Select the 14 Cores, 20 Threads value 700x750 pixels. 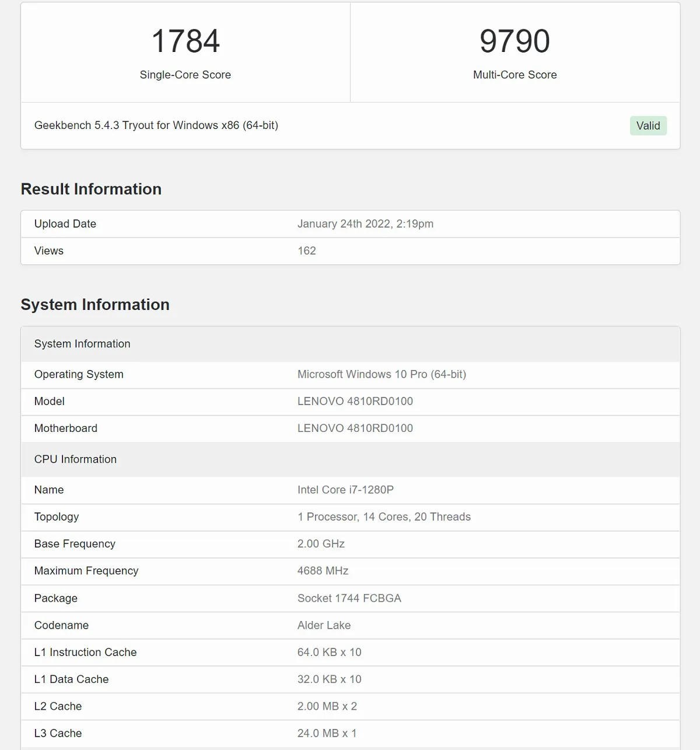(384, 517)
